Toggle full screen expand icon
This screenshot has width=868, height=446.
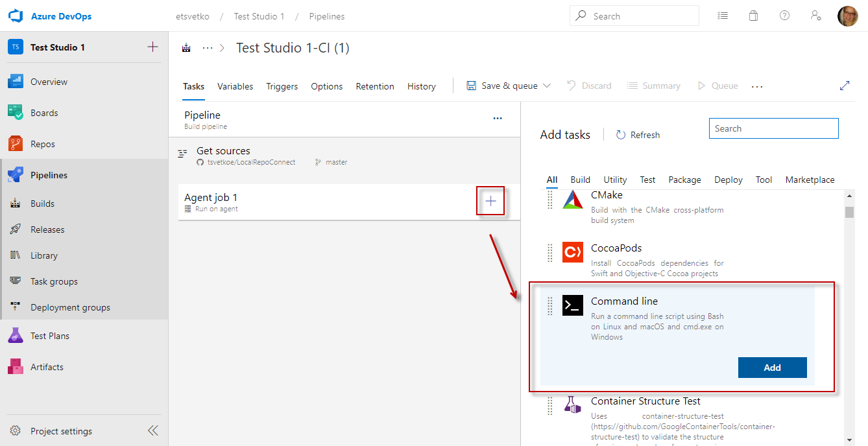tap(845, 86)
